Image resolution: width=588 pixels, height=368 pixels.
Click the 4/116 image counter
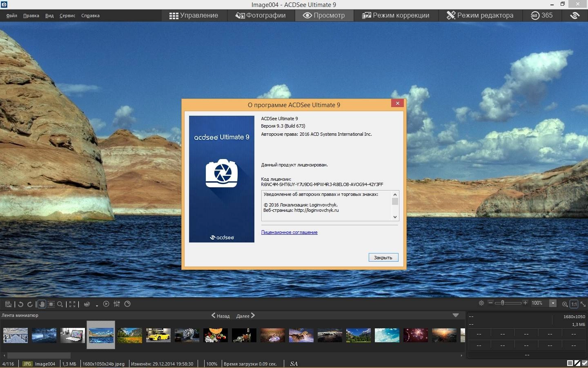click(x=8, y=364)
